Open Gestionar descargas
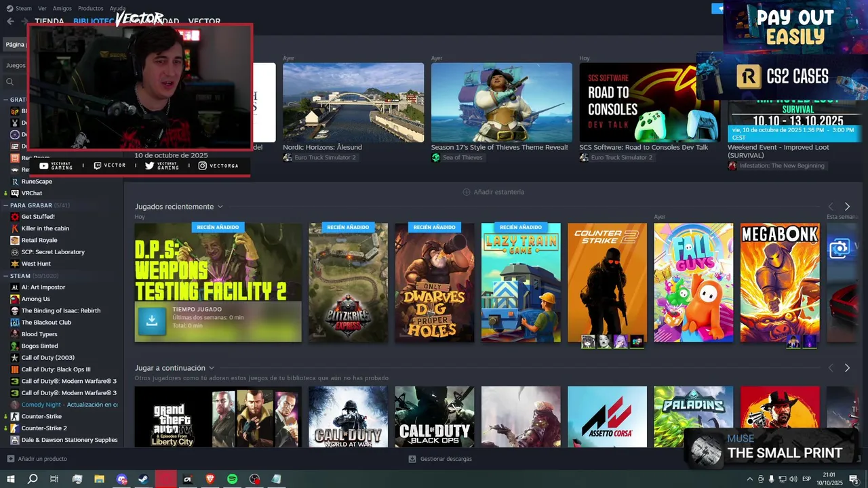Screen dimensions: 868x488 coord(440,459)
